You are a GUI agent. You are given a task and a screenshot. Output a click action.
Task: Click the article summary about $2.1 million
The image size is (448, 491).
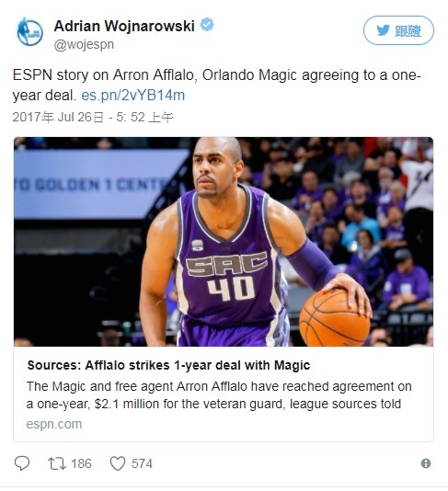pos(219,395)
